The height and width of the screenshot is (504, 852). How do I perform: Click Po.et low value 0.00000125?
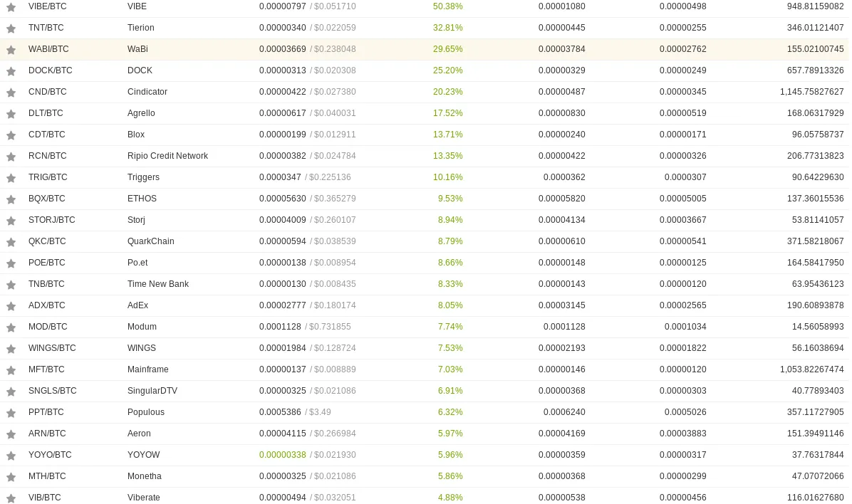coord(683,263)
